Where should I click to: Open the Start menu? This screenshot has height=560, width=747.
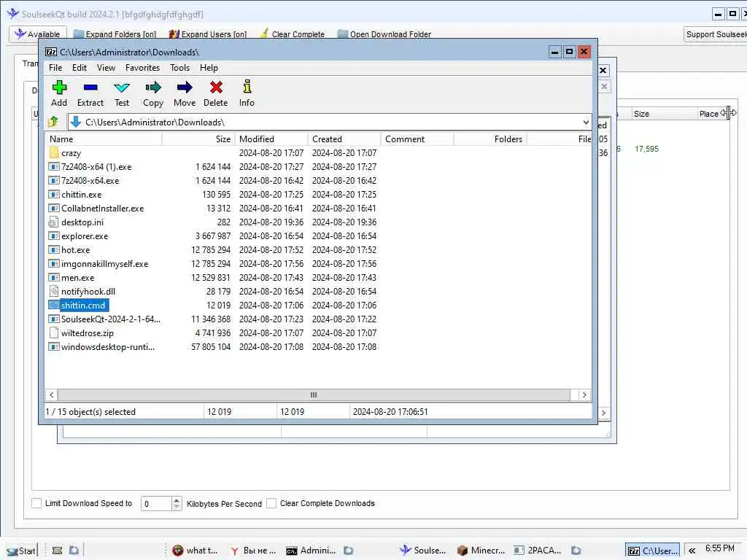[x=21, y=551]
